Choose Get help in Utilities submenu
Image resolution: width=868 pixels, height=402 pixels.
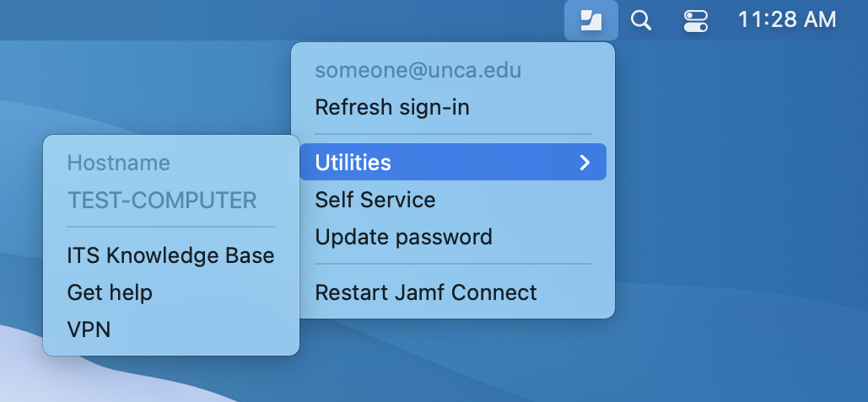pyautogui.click(x=110, y=293)
